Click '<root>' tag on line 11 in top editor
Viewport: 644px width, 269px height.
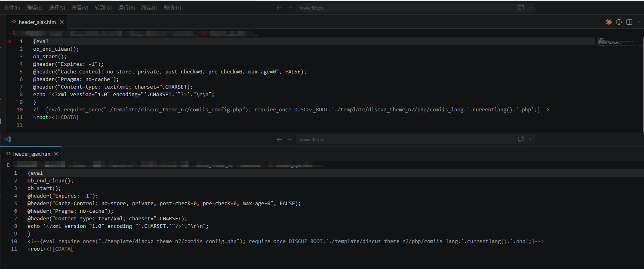tap(42, 117)
